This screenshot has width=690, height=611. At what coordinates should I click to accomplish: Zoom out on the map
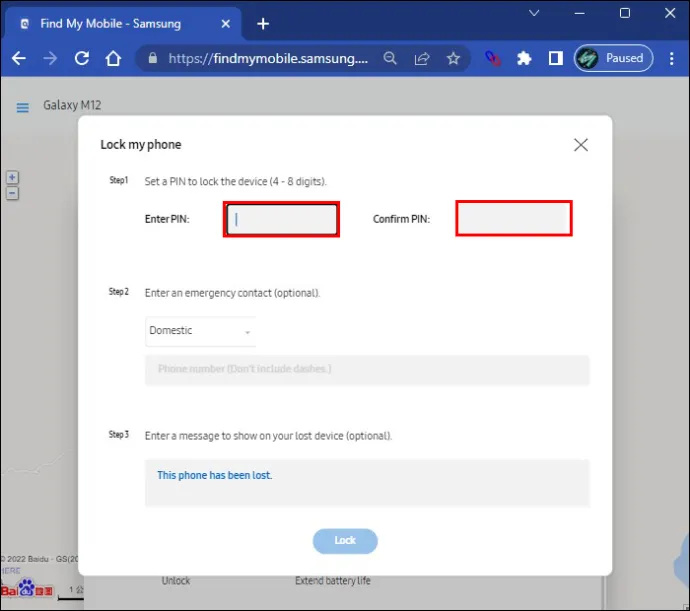pyautogui.click(x=12, y=193)
